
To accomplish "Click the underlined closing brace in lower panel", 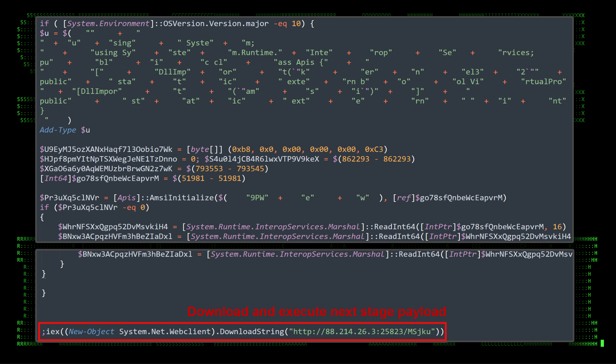I will [x=44, y=274].
